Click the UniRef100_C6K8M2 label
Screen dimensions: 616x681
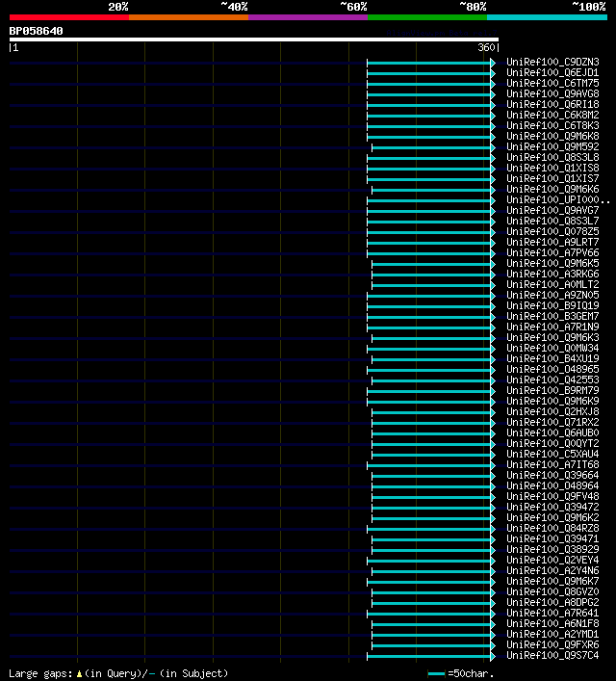(552, 115)
